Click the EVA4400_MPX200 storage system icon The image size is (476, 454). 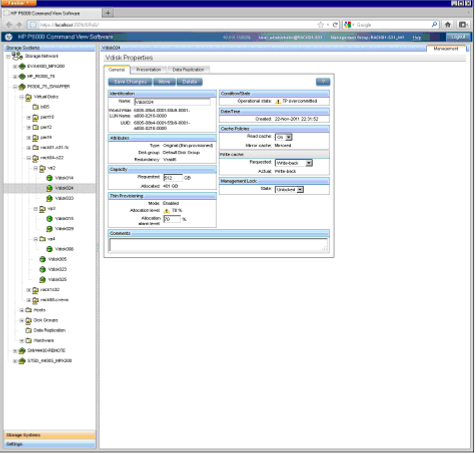[22, 66]
